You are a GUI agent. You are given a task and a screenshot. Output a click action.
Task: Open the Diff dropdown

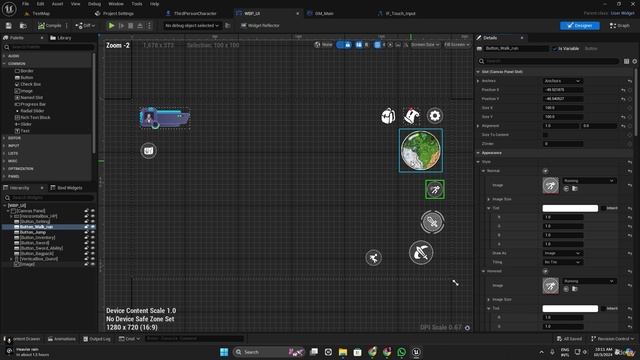point(85,26)
